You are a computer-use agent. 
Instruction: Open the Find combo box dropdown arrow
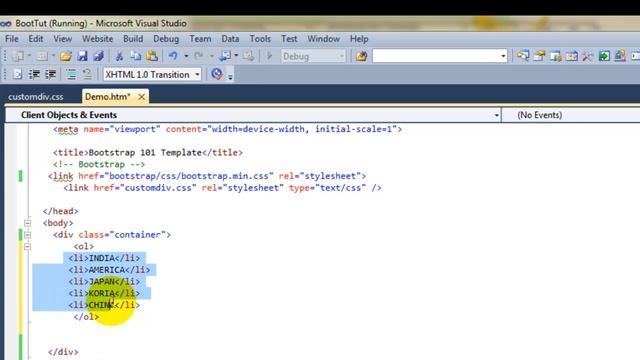(503, 56)
